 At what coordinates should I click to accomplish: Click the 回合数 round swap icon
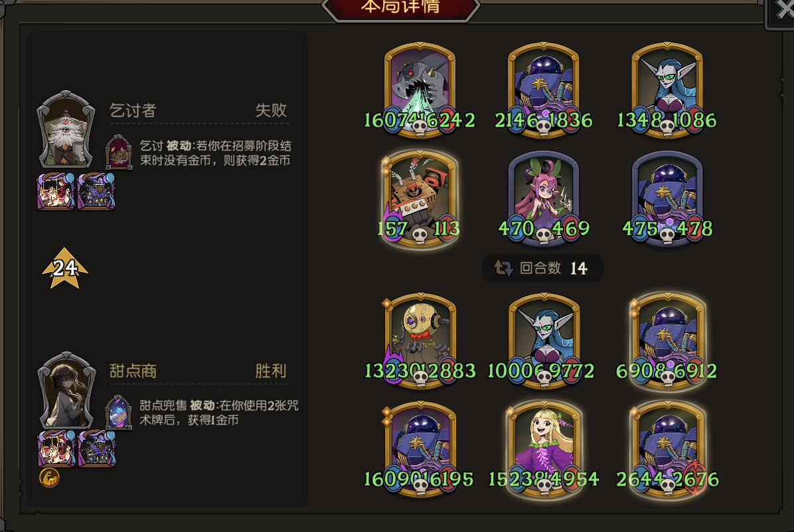[x=503, y=268]
